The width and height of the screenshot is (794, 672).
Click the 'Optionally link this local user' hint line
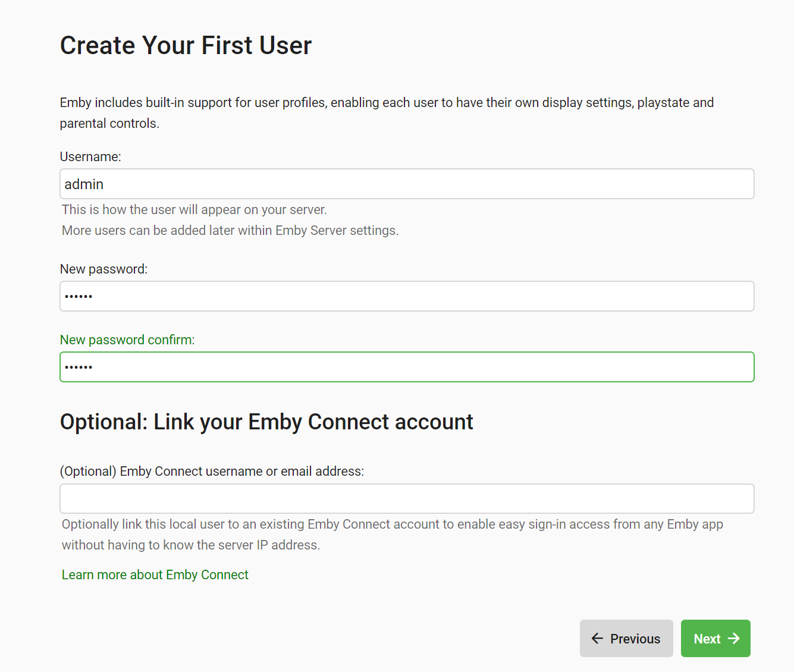(x=393, y=525)
